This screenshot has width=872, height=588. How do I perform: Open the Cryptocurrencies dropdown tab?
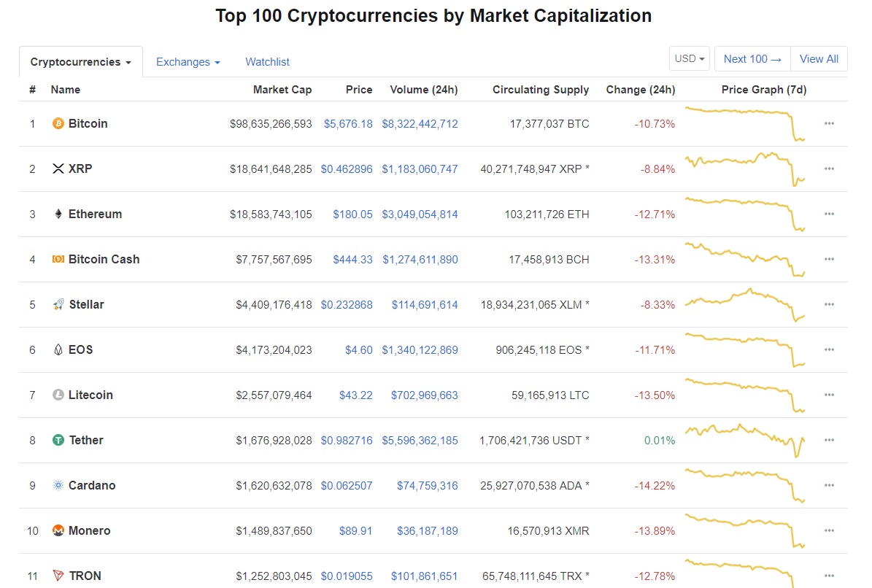[x=81, y=63]
